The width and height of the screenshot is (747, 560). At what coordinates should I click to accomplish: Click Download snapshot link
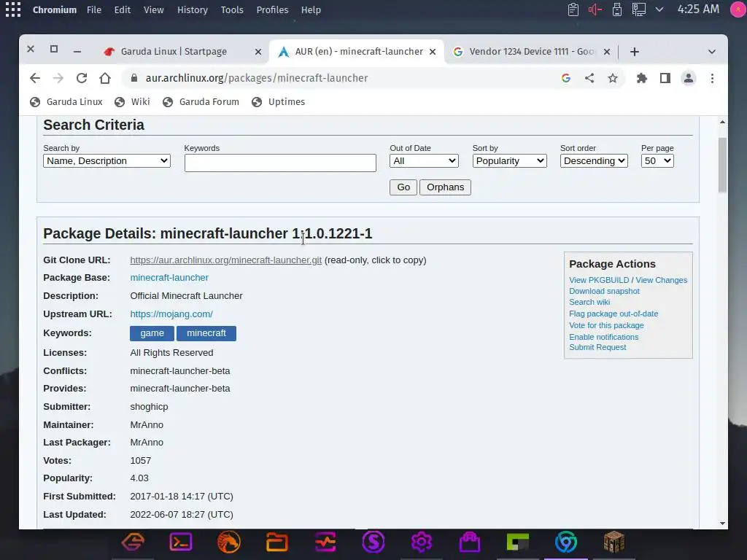tap(604, 291)
